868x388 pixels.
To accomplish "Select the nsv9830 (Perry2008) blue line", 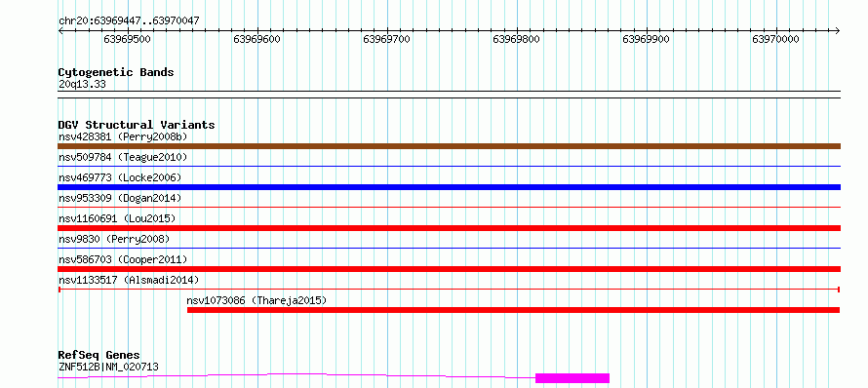I will coord(449,248).
